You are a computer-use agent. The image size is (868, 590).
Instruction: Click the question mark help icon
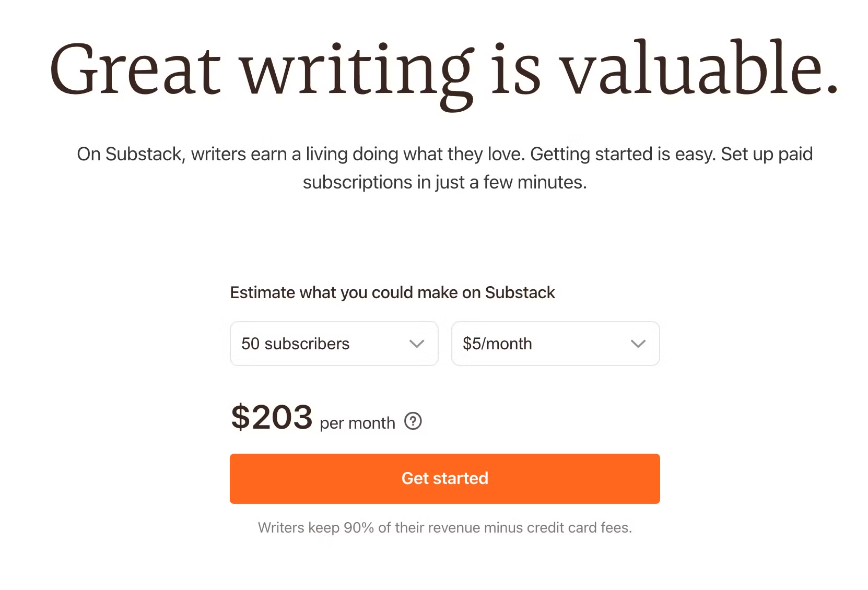[413, 421]
